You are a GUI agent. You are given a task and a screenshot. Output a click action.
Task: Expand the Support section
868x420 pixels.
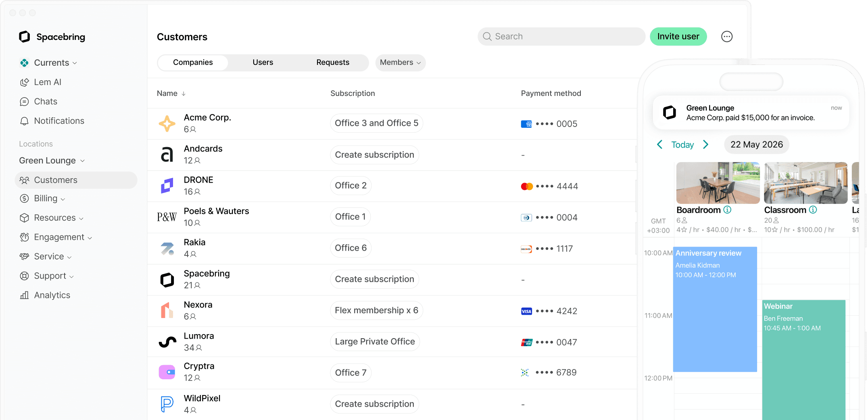(47, 276)
